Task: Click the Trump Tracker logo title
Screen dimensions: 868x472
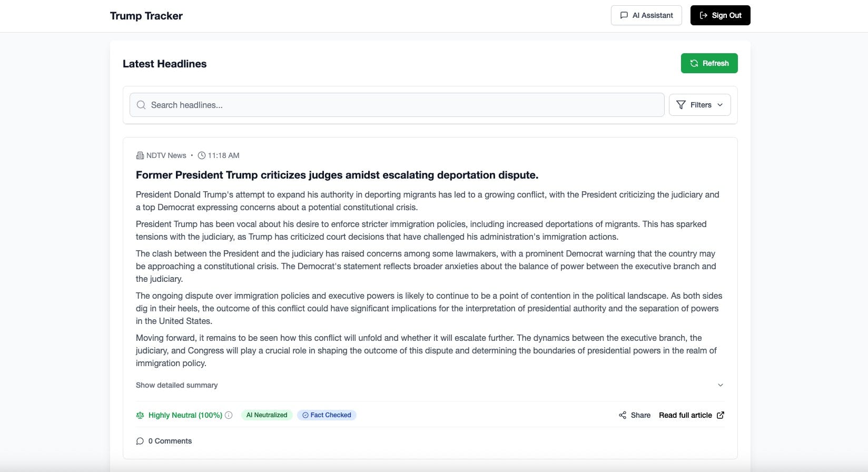Action: tap(146, 16)
